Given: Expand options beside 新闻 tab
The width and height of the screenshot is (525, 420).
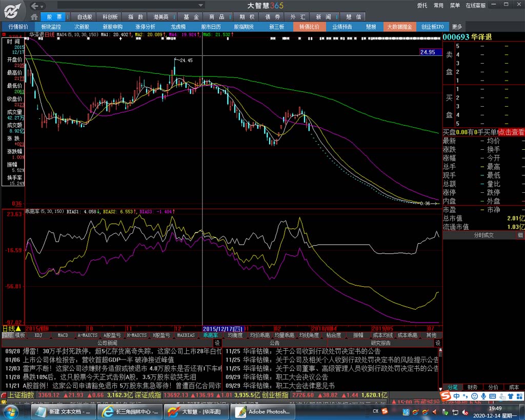Looking at the screenshot, I should (337, 17).
